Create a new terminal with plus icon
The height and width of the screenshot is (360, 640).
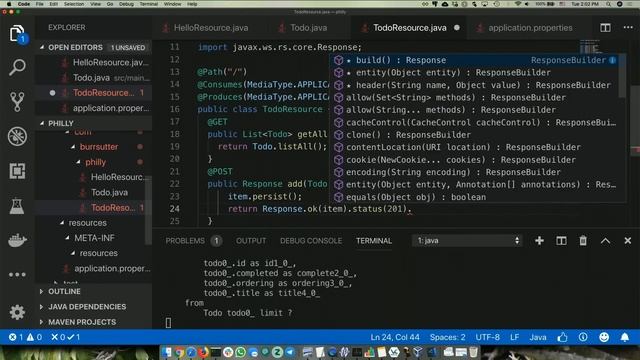coord(539,241)
